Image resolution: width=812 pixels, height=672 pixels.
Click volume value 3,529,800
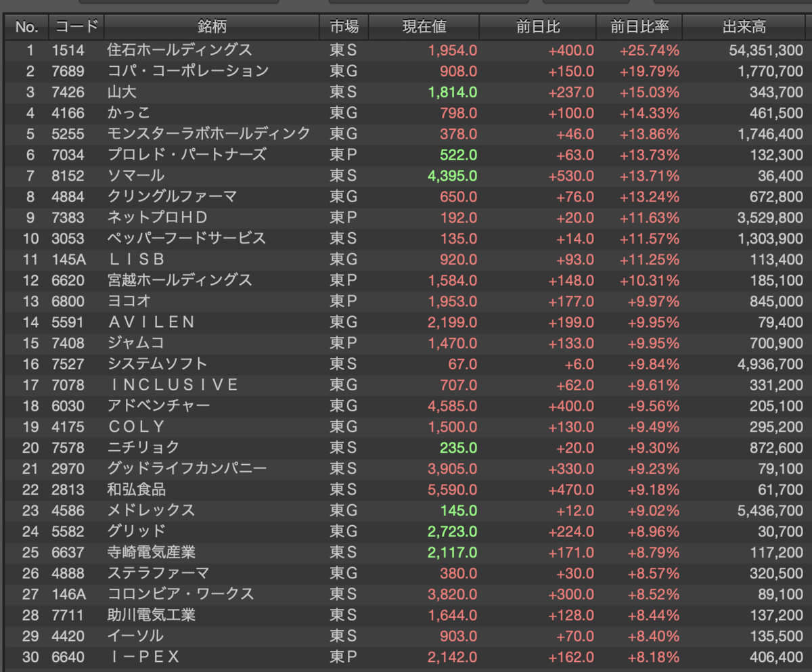click(x=770, y=217)
